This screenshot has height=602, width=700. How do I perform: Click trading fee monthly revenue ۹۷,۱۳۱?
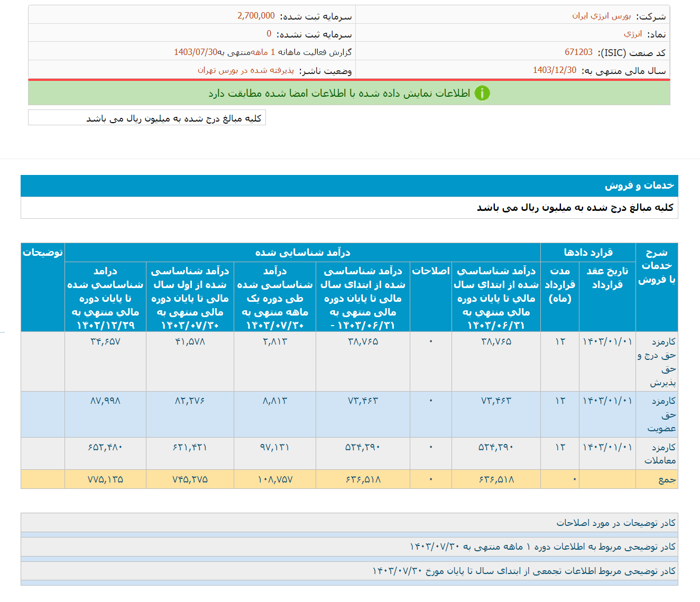point(275,447)
